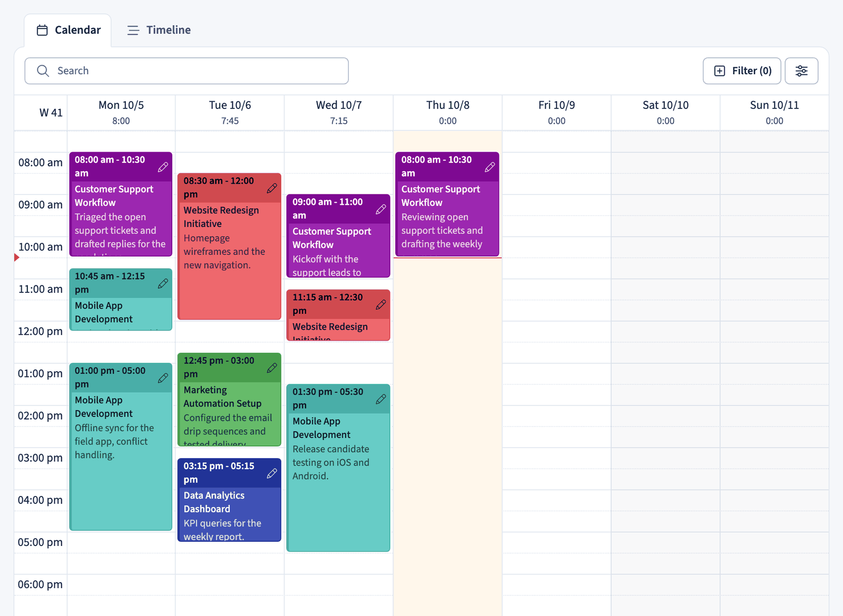Select the Wed 10/7 column header
Image resolution: width=843 pixels, height=616 pixels.
point(339,112)
